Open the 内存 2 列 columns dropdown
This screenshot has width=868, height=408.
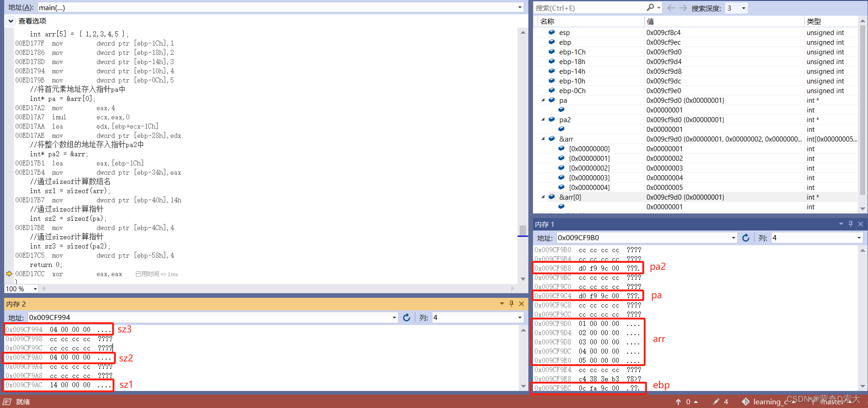click(520, 317)
